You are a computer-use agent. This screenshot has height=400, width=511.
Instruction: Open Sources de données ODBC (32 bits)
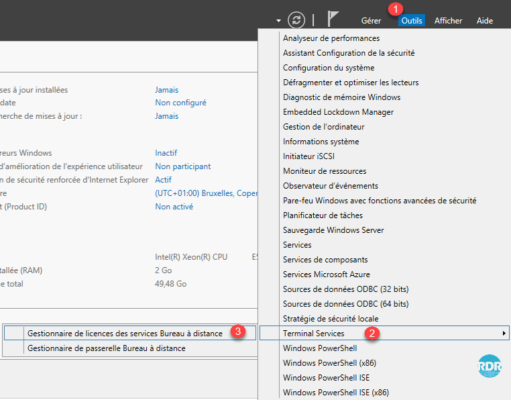[x=346, y=289]
